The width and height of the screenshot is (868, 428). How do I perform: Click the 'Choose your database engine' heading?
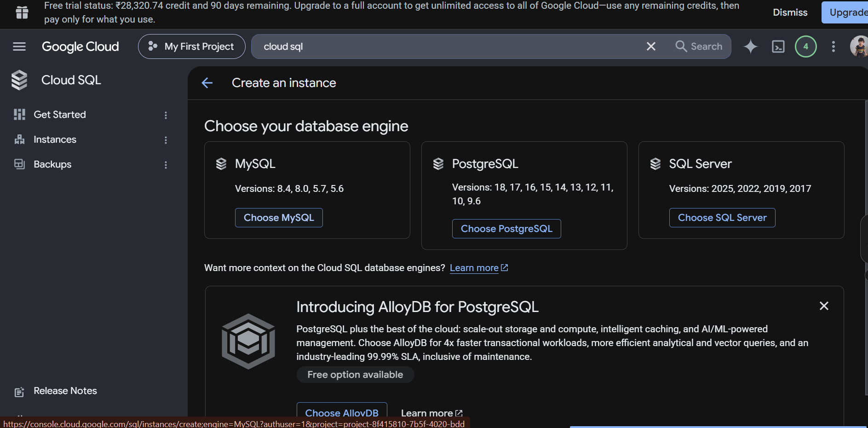[x=306, y=126]
